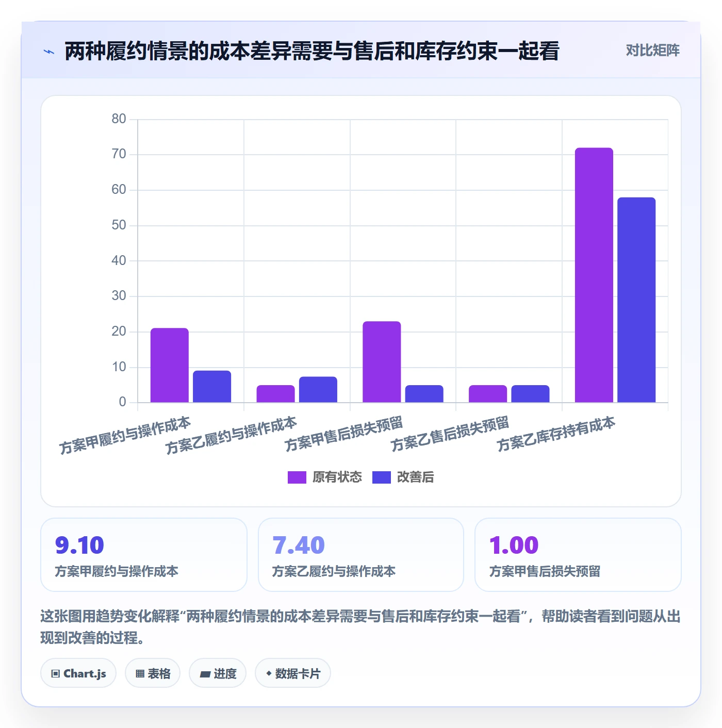Click the blue 方案乙售后损失预留 bar
Image resolution: width=722 pixels, height=728 pixels.
530,394
